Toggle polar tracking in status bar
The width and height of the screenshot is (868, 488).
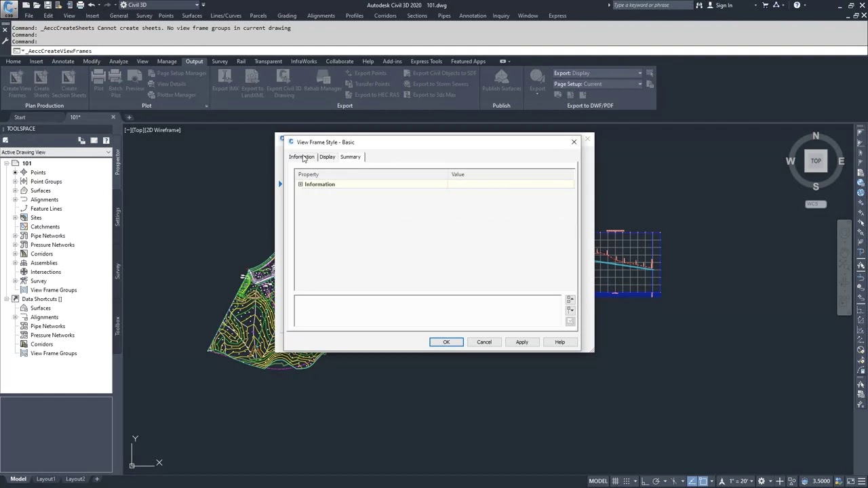[656, 481]
